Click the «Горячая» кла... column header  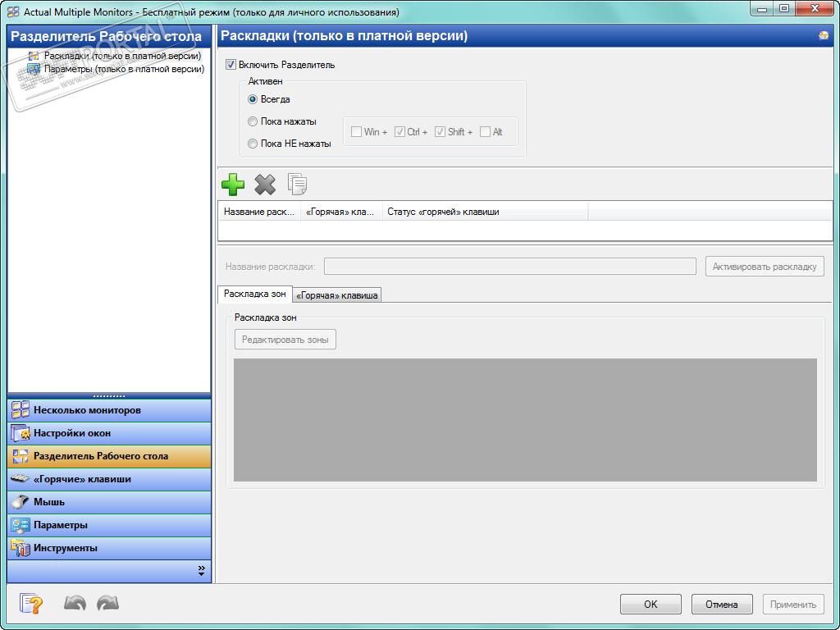click(341, 212)
